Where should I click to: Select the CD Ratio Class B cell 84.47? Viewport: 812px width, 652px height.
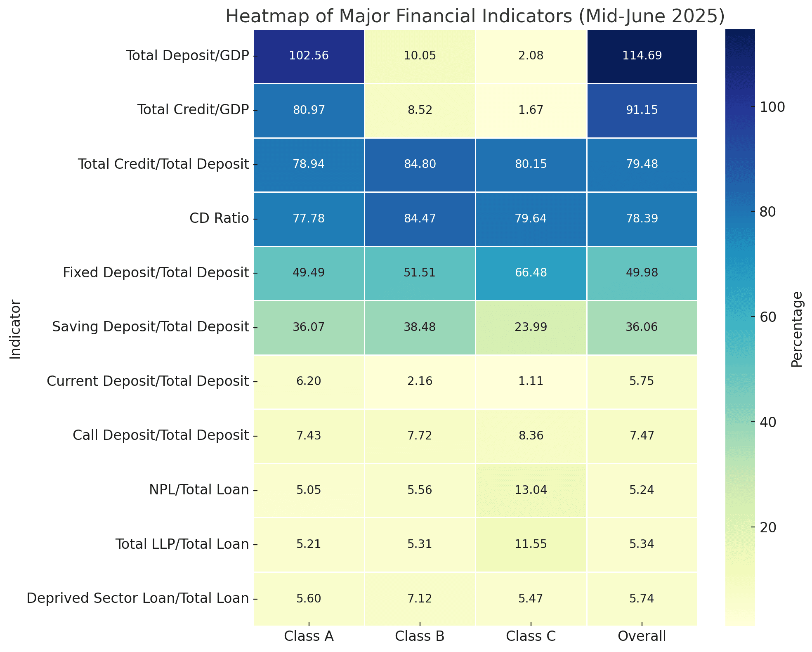pyautogui.click(x=420, y=218)
